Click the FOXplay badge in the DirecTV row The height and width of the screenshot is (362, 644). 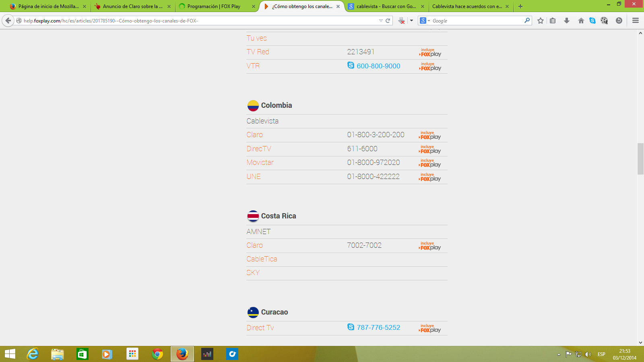click(x=430, y=149)
